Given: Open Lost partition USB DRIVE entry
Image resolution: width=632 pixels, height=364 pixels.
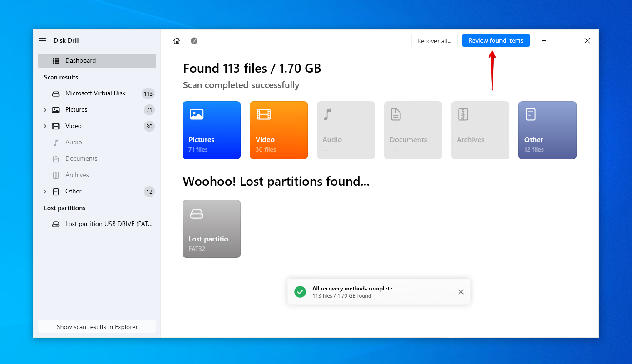Looking at the screenshot, I should pos(97,224).
